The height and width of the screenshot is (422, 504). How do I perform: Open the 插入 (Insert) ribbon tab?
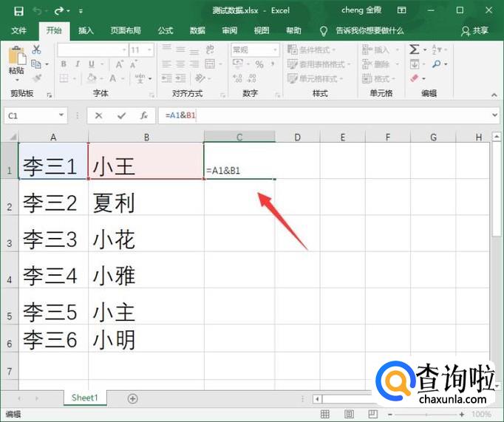click(x=86, y=30)
